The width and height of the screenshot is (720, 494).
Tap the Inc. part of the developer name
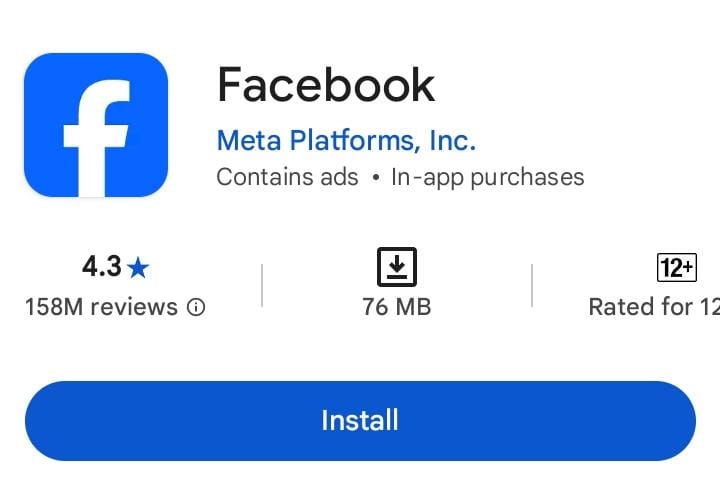(x=453, y=140)
